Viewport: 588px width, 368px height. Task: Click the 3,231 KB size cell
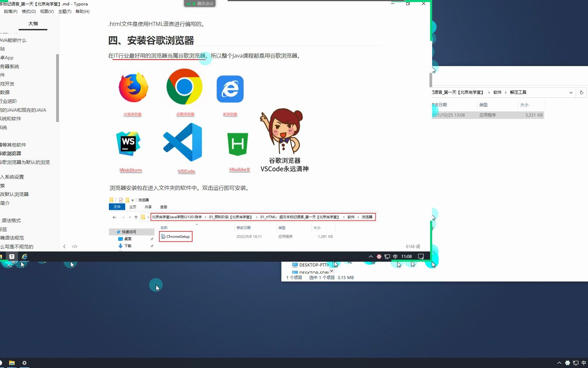tap(534, 115)
